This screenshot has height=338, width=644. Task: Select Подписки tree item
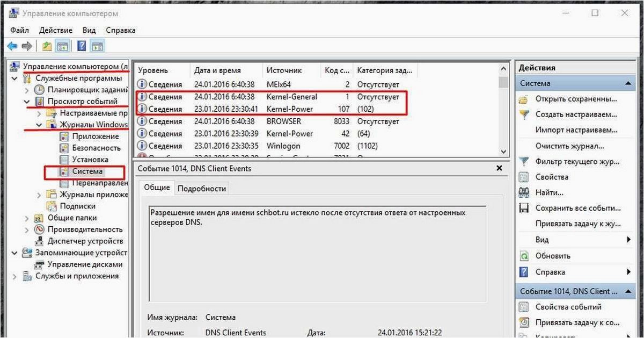click(78, 206)
